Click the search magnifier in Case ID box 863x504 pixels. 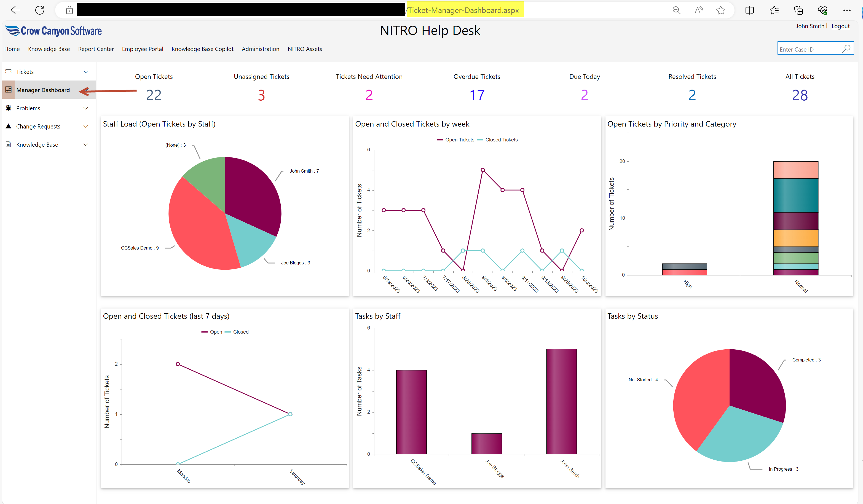click(846, 49)
